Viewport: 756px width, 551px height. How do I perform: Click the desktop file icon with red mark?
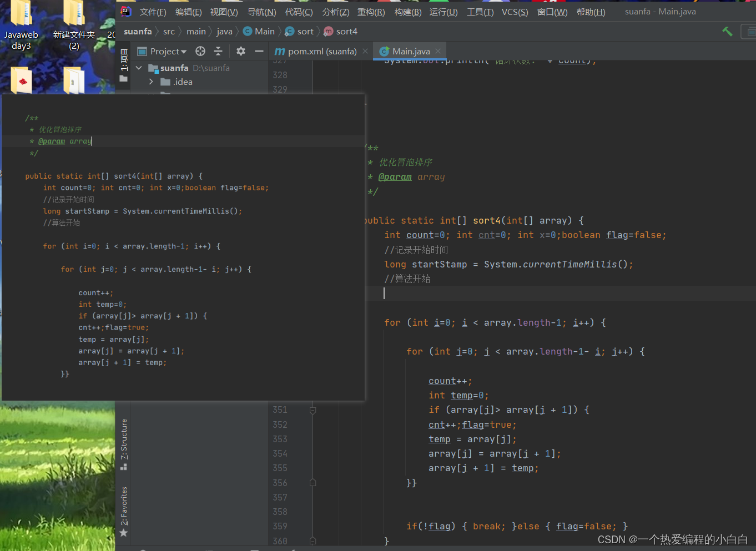click(x=22, y=81)
